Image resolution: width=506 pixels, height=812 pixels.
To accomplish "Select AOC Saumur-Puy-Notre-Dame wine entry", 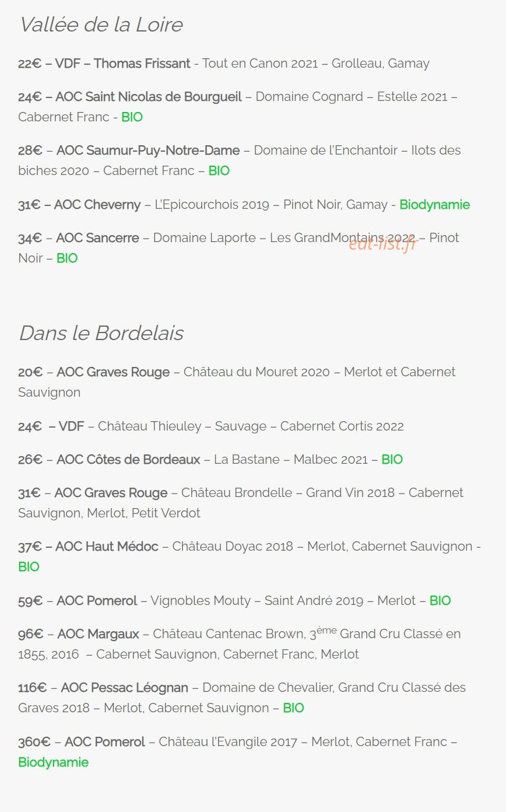I will point(240,160).
